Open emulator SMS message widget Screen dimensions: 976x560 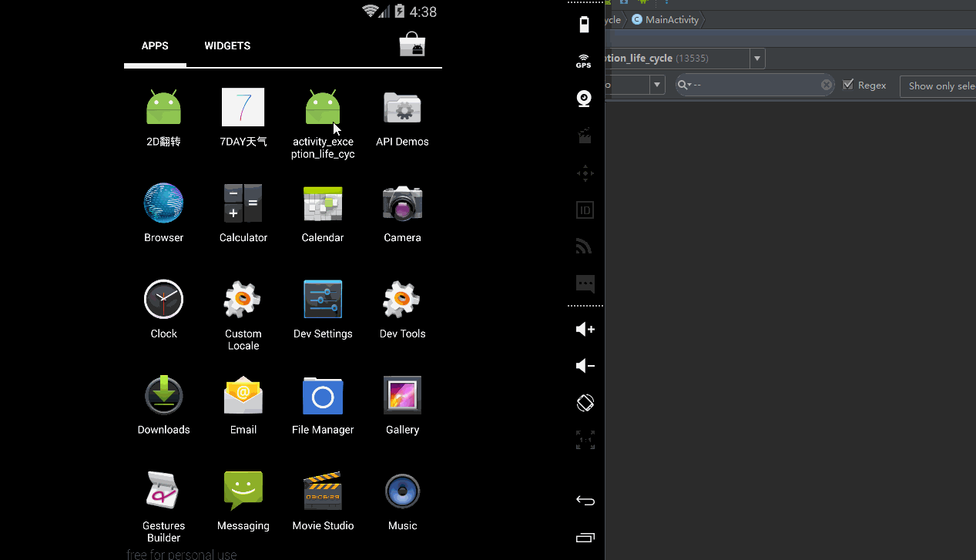point(585,283)
